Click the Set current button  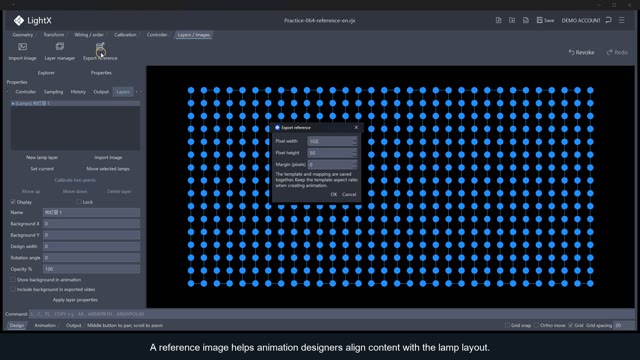42,169
